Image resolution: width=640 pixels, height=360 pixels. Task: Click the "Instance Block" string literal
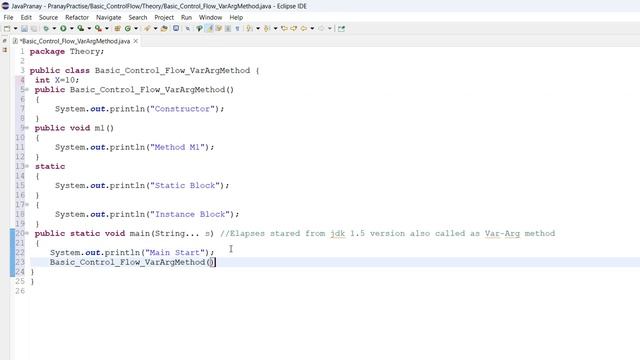point(190,214)
